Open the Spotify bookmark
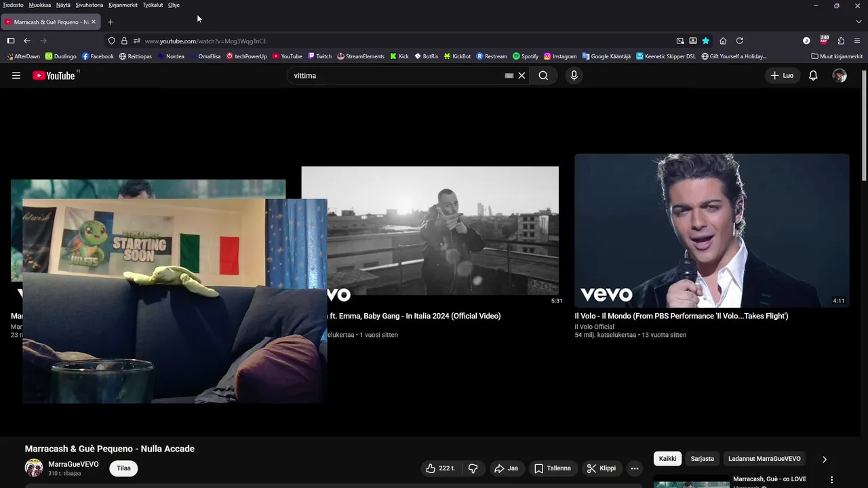The height and width of the screenshot is (488, 868). coord(526,56)
